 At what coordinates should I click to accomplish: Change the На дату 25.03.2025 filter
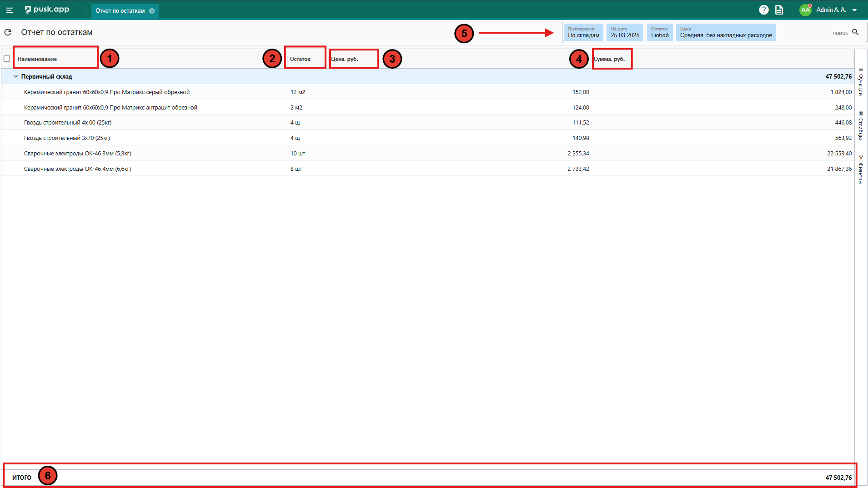(624, 33)
